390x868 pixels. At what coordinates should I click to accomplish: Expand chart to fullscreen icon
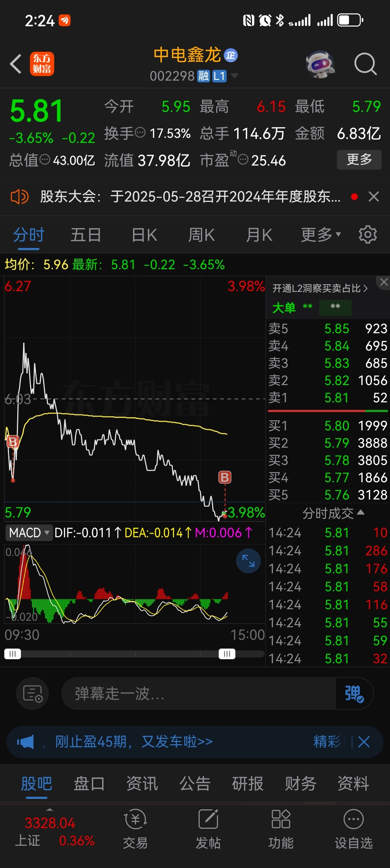coord(248,561)
